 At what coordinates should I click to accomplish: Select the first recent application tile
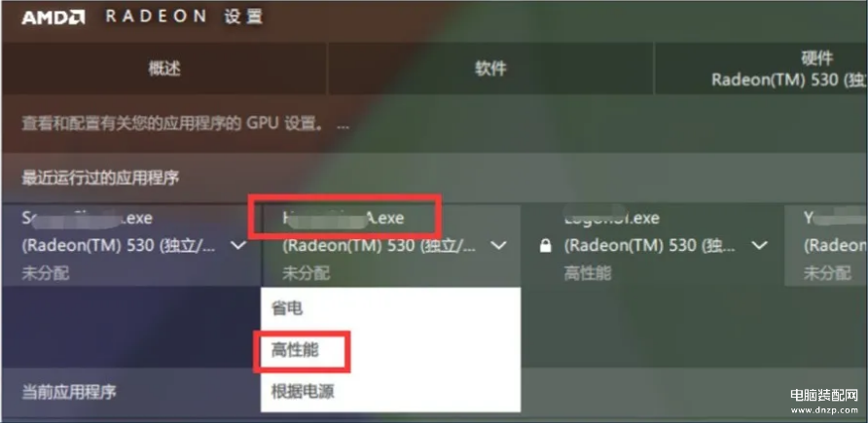(130, 245)
